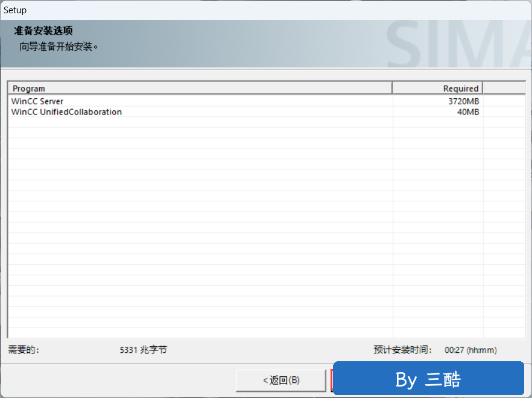Click the 需要的: label
Screen dimensions: 532x398
pos(24,350)
